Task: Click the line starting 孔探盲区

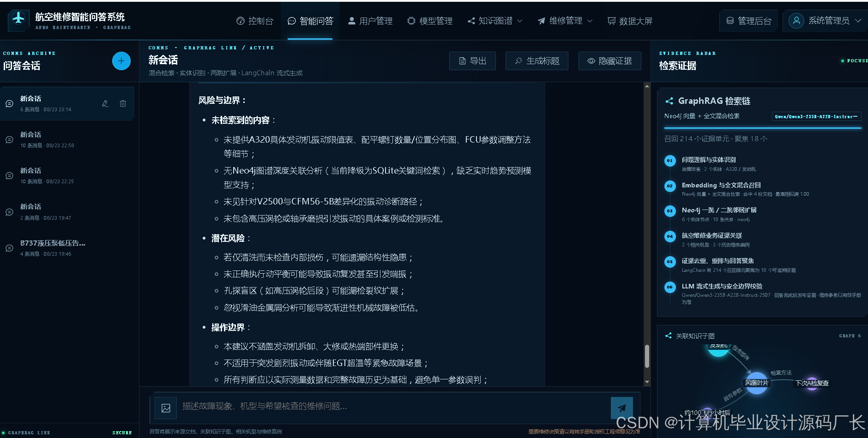Action: click(x=314, y=291)
